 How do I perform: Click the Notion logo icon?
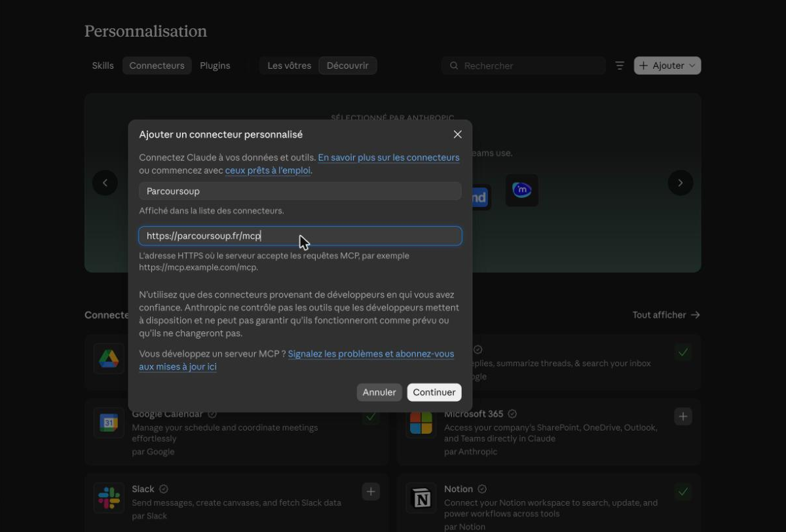click(421, 497)
